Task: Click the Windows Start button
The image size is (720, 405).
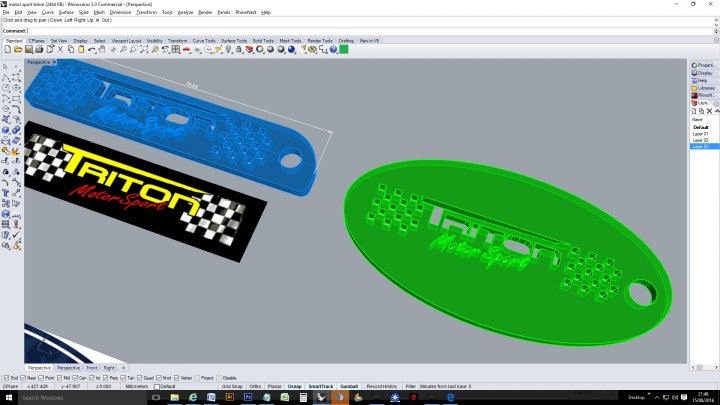Action: 8,397
